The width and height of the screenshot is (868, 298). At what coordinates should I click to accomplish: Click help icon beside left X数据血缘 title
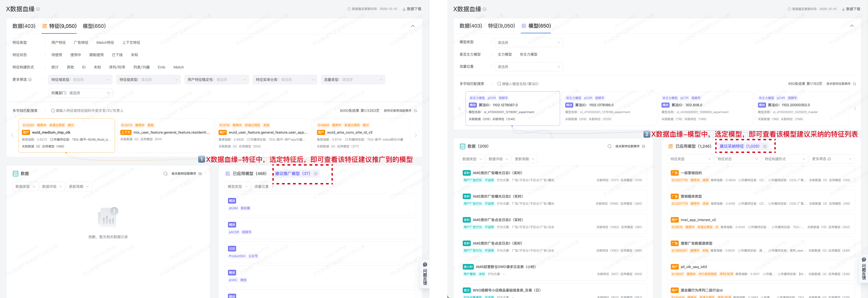click(x=38, y=9)
